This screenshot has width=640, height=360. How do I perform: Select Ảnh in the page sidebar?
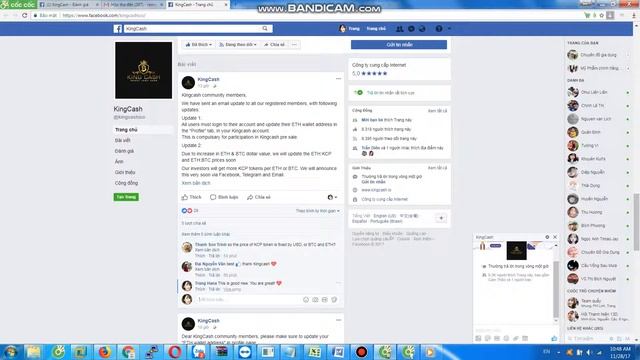tap(119, 161)
